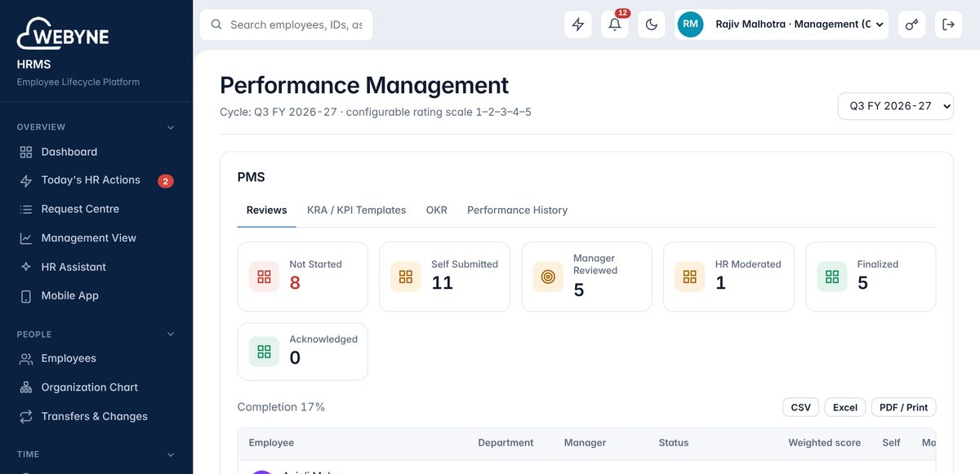
Task: Click the Self column header
Action: point(891,443)
